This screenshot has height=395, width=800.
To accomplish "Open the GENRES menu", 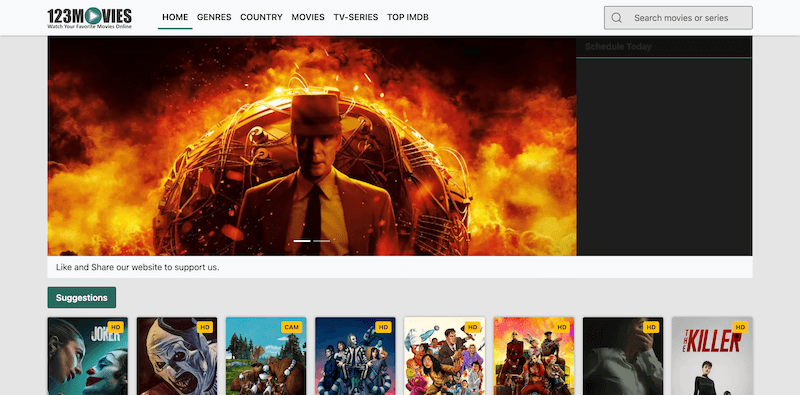I will [x=214, y=17].
